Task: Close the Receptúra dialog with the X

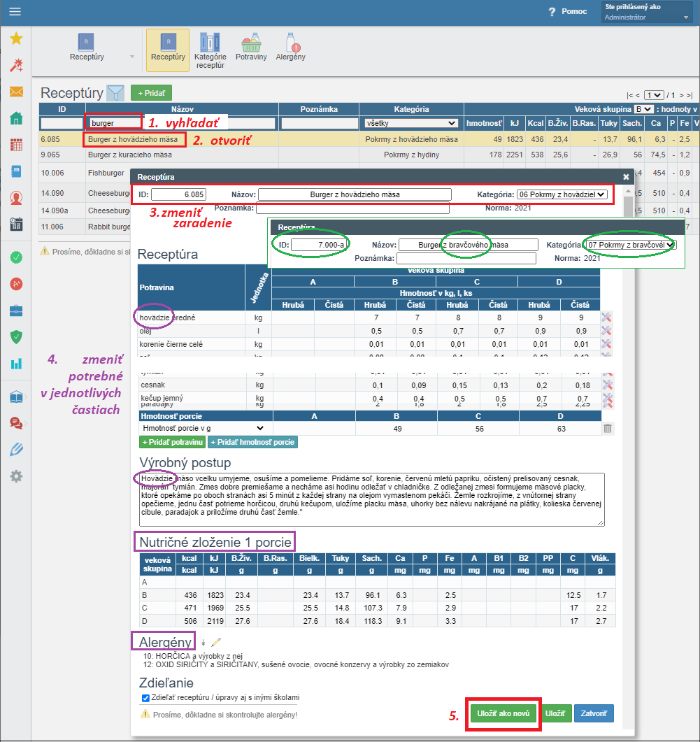Action: point(626,177)
